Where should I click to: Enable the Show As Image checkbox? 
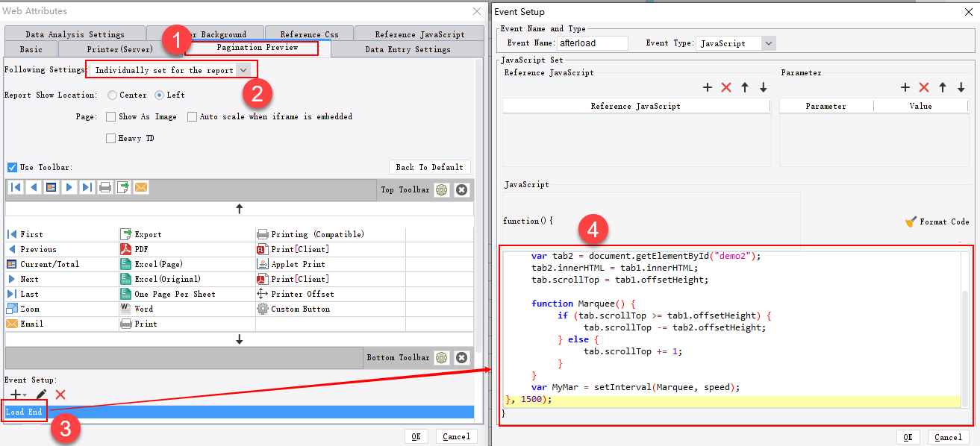click(x=110, y=116)
